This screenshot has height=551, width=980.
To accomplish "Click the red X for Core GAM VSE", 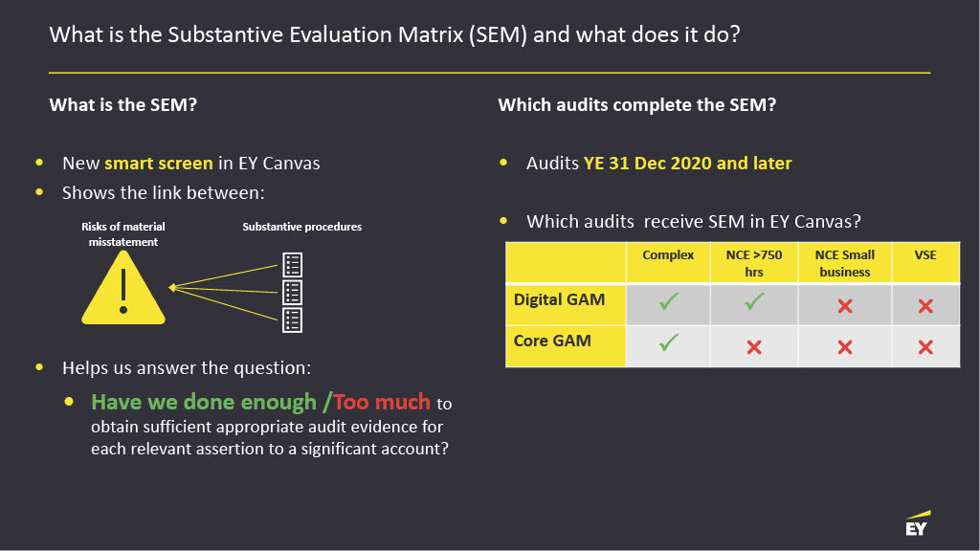I will pos(925,347).
